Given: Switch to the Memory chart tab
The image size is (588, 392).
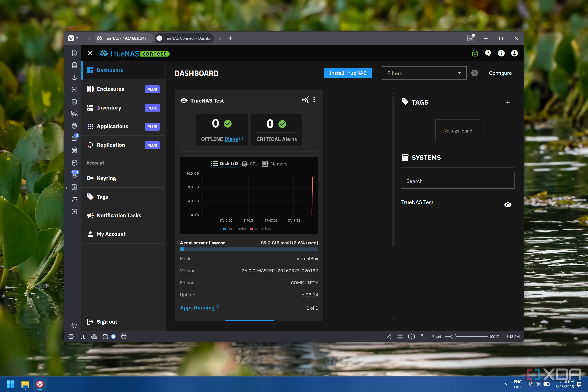Looking at the screenshot, I should pyautogui.click(x=275, y=164).
